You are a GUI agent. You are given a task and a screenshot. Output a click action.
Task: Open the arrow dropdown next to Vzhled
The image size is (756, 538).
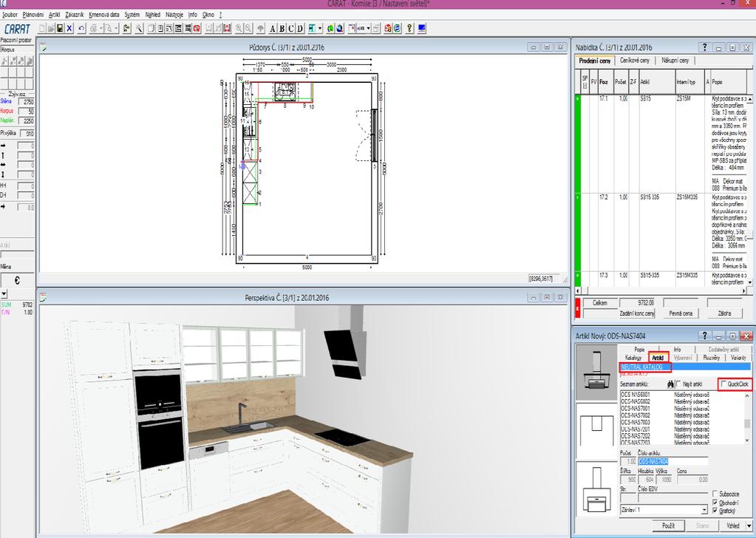click(x=749, y=525)
